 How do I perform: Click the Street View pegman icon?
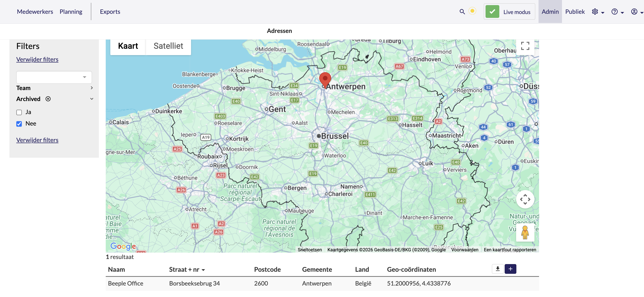pos(525,232)
